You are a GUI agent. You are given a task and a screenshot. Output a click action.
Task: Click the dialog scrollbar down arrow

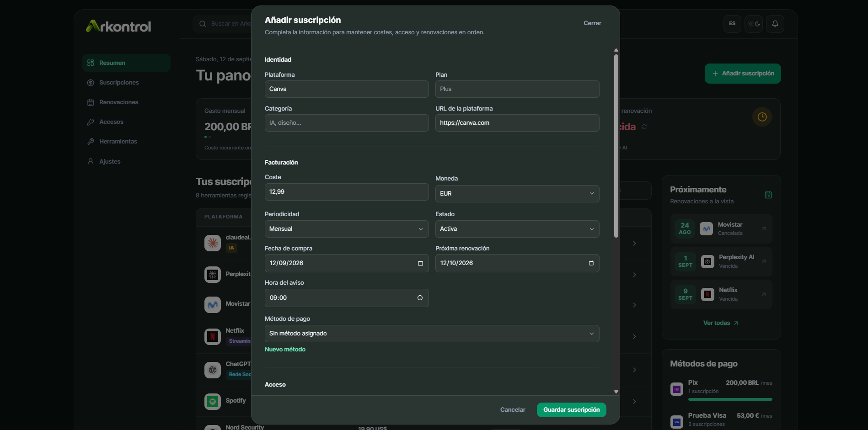click(x=616, y=392)
